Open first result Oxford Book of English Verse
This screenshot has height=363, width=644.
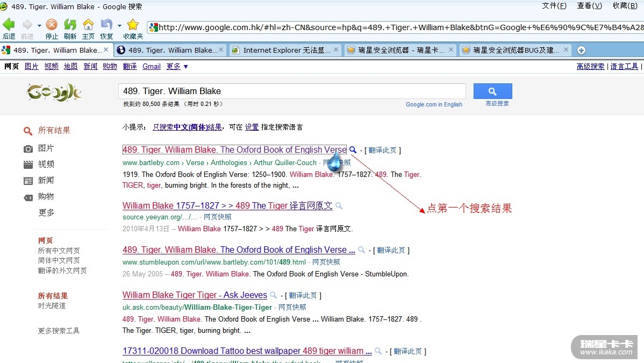click(x=234, y=150)
